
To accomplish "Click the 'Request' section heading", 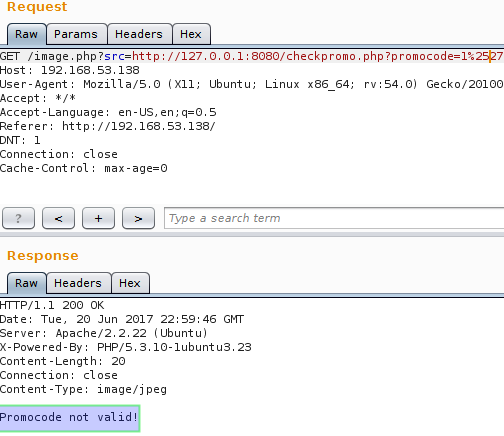I will (x=37, y=7).
